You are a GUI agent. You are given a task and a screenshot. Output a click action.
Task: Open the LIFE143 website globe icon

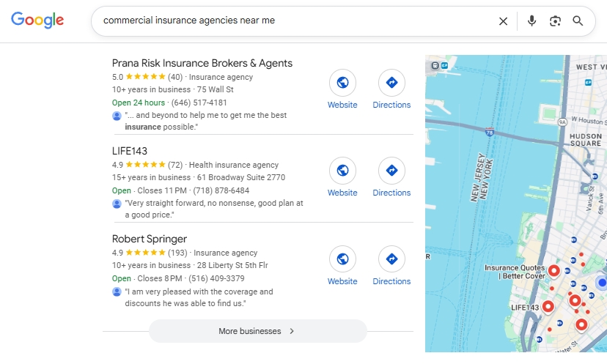click(342, 171)
